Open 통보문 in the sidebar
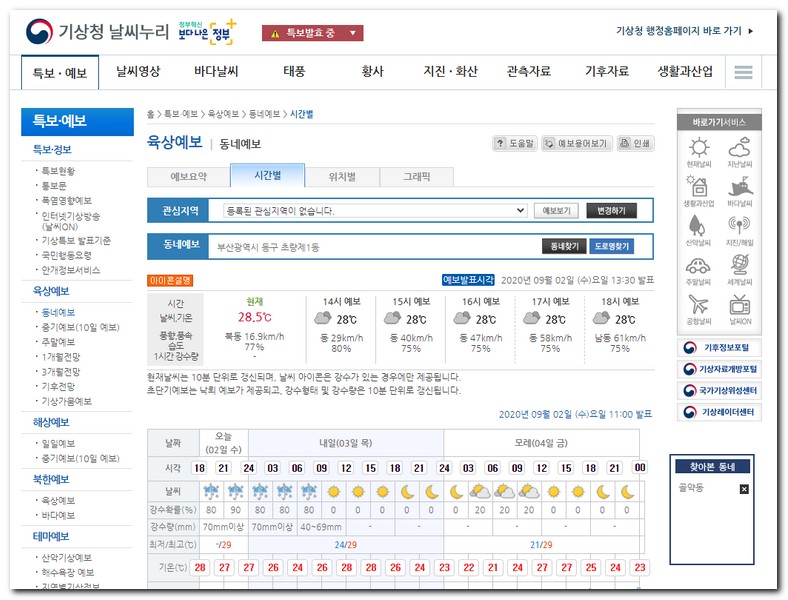 (x=54, y=185)
